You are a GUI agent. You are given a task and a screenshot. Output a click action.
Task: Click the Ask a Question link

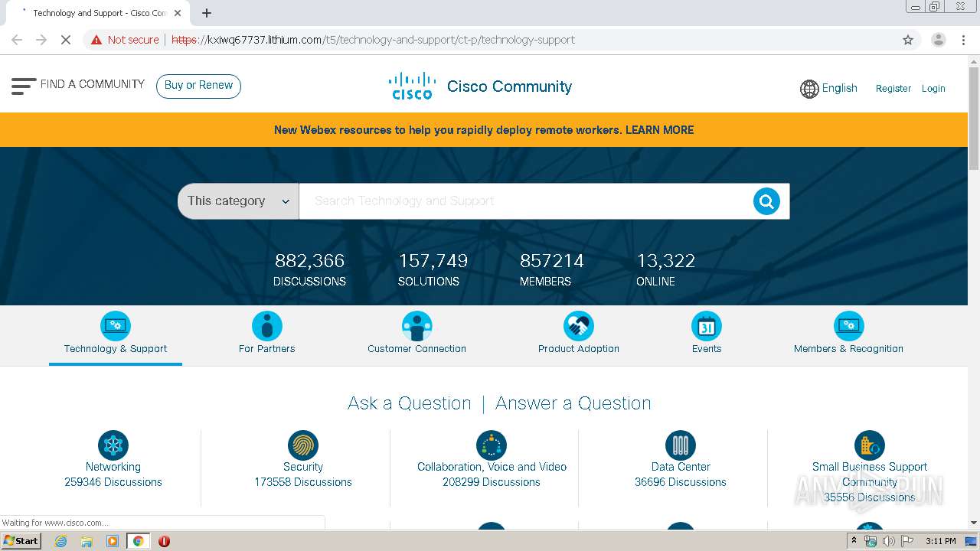[x=410, y=403]
